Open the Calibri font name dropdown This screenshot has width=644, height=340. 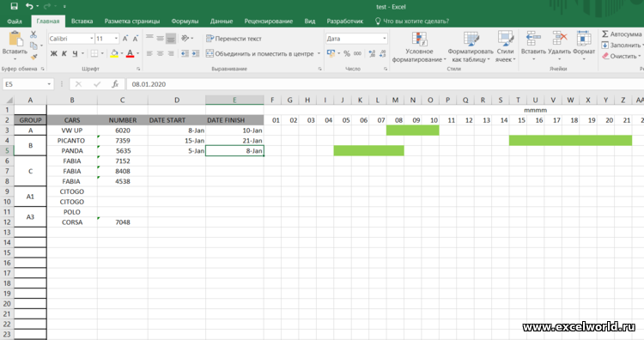click(92, 39)
